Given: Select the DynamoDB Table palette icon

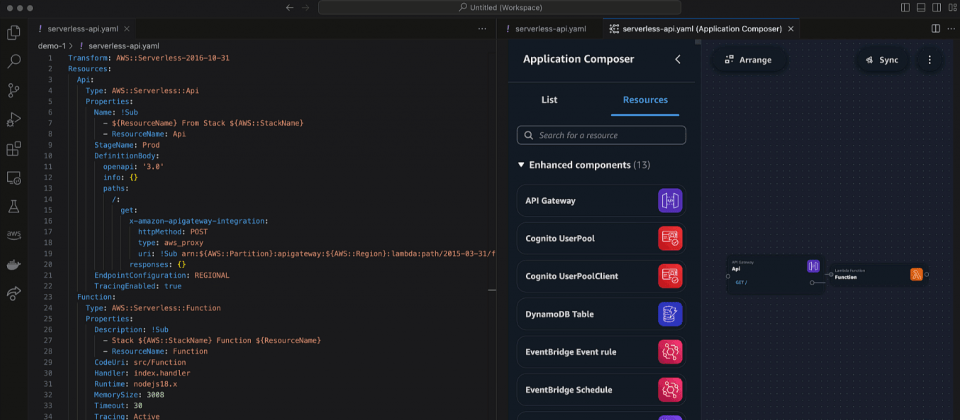Looking at the screenshot, I should coord(670,314).
